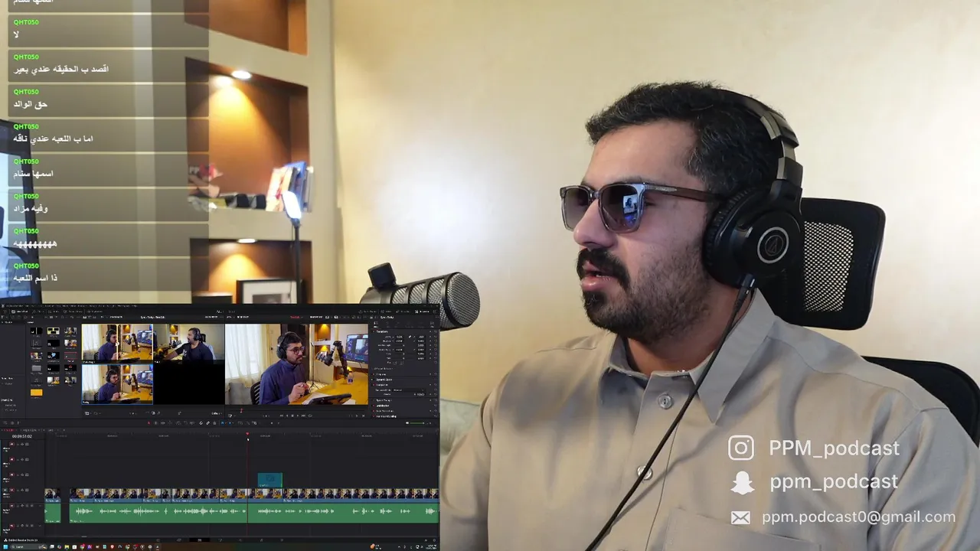The height and width of the screenshot is (551, 980).
Task: Expand Speed Change section in Inspector
Action: point(384,400)
